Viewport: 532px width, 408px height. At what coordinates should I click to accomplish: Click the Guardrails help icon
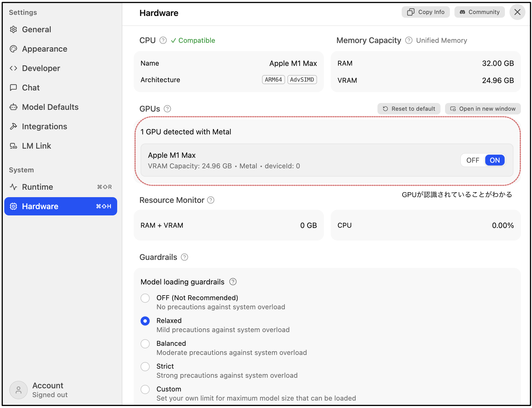click(x=184, y=257)
